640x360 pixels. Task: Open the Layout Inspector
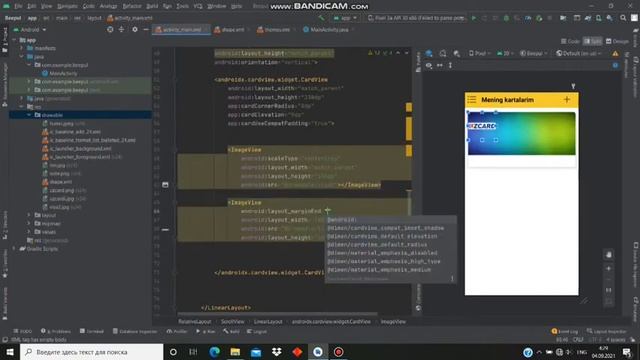607,331
